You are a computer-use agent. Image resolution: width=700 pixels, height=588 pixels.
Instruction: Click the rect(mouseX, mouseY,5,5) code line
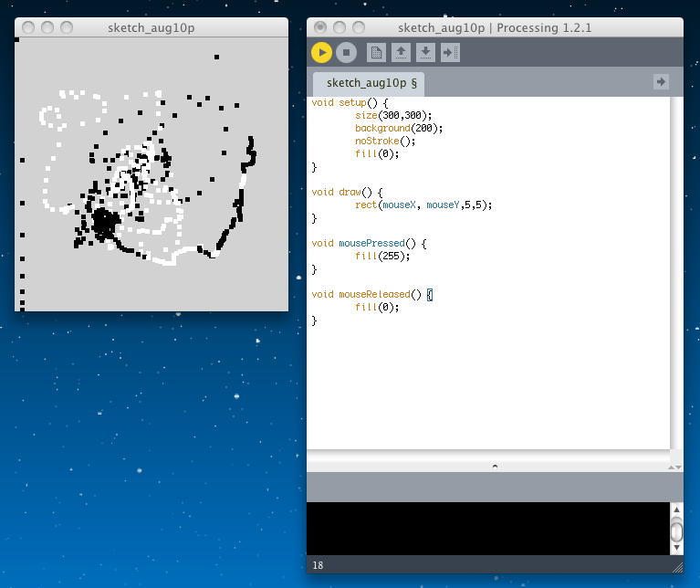(423, 205)
